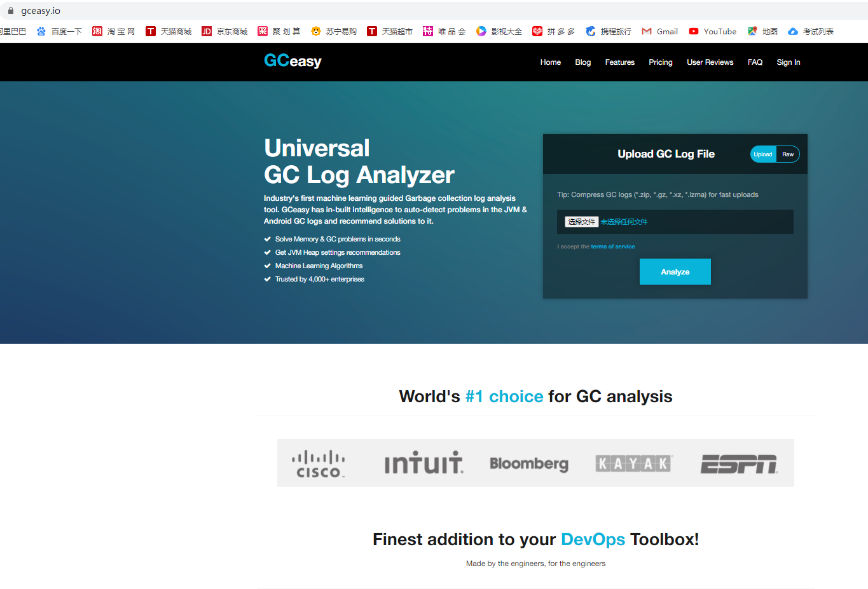Click the 'Tip: Compress GC logs' hint text
Viewport: 868px width, 589px height.
tap(658, 195)
